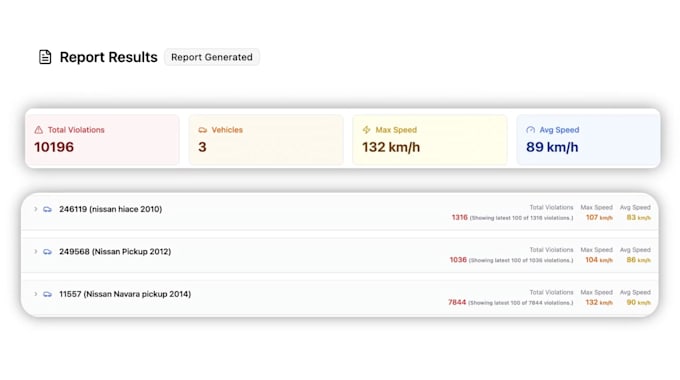This screenshot has height=380, width=680.
Task: Click the gauge icon in Avg Speed card
Action: (530, 130)
